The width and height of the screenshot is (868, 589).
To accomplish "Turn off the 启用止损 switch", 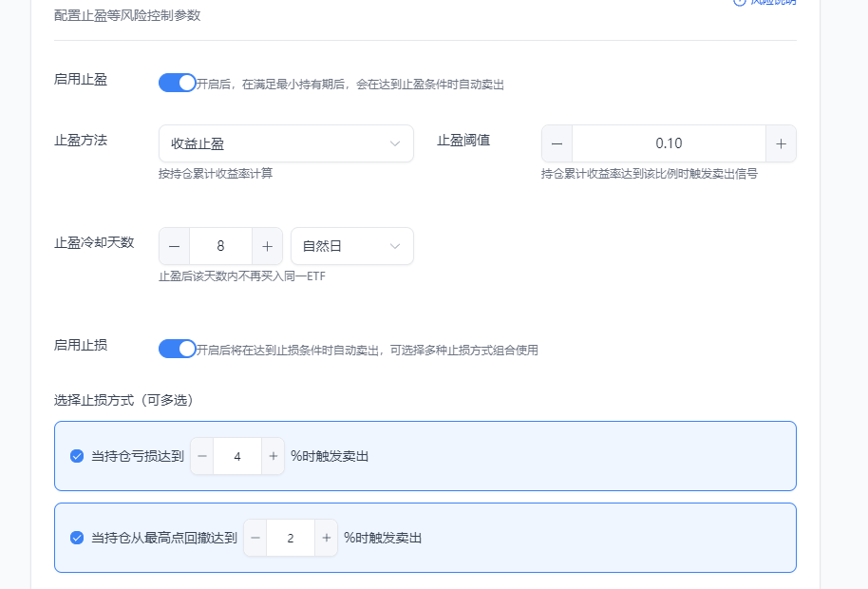I will coord(177,349).
